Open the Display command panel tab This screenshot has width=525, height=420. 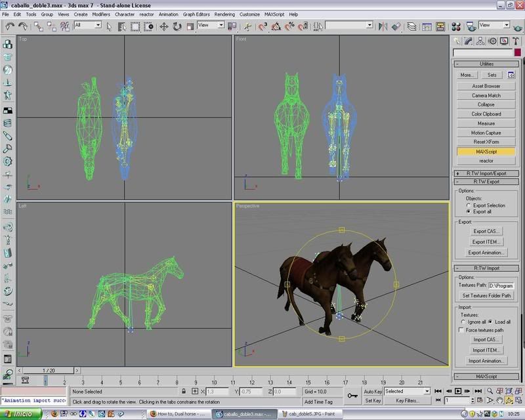point(504,41)
